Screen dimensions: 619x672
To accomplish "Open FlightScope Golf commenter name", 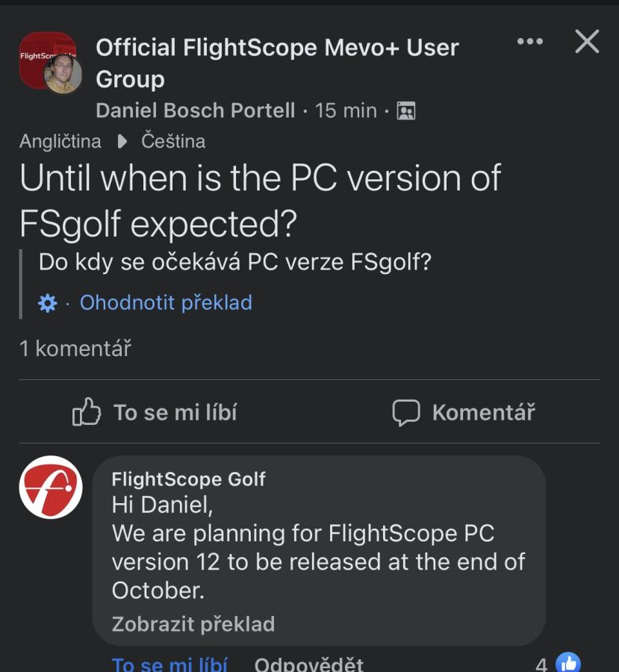I will [188, 479].
